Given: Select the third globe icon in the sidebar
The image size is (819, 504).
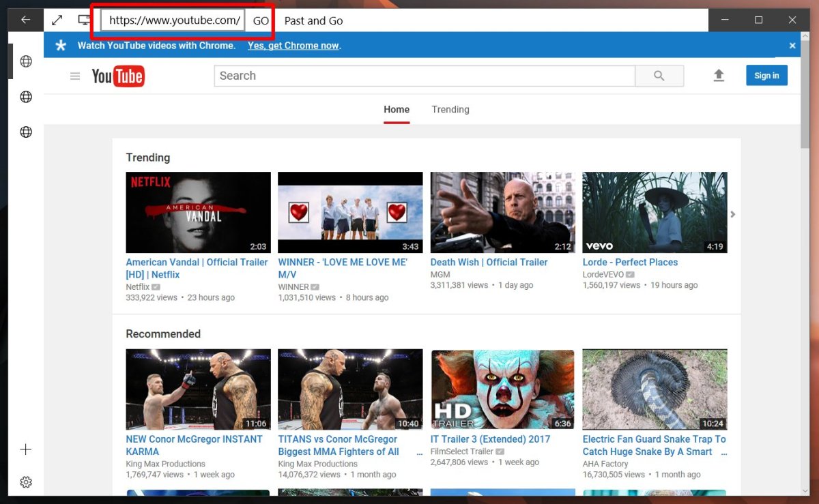Looking at the screenshot, I should [26, 132].
